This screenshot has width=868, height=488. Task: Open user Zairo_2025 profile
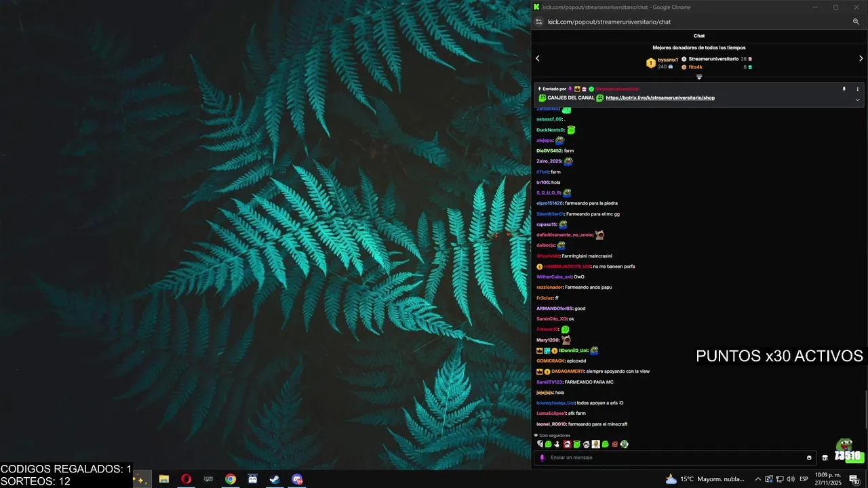[x=549, y=161]
